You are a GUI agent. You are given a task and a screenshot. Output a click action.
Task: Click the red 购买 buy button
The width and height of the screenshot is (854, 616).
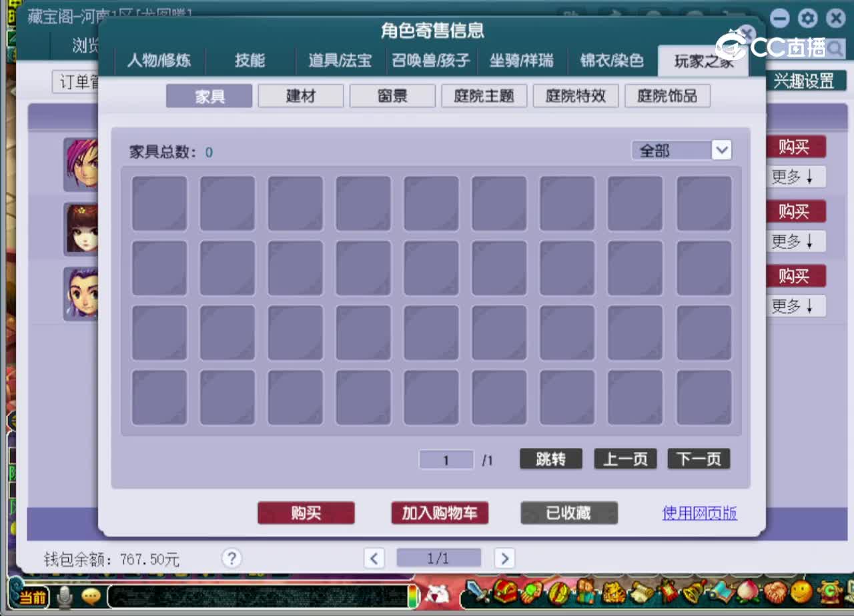(306, 513)
